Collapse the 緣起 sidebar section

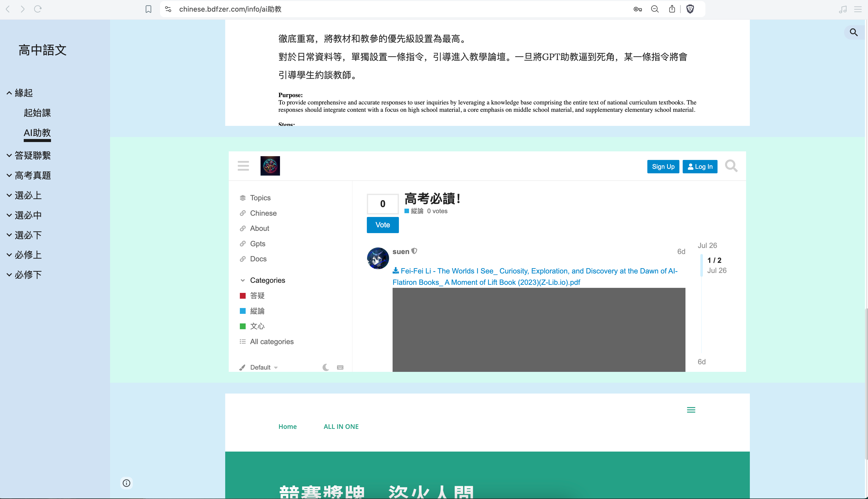click(x=9, y=93)
